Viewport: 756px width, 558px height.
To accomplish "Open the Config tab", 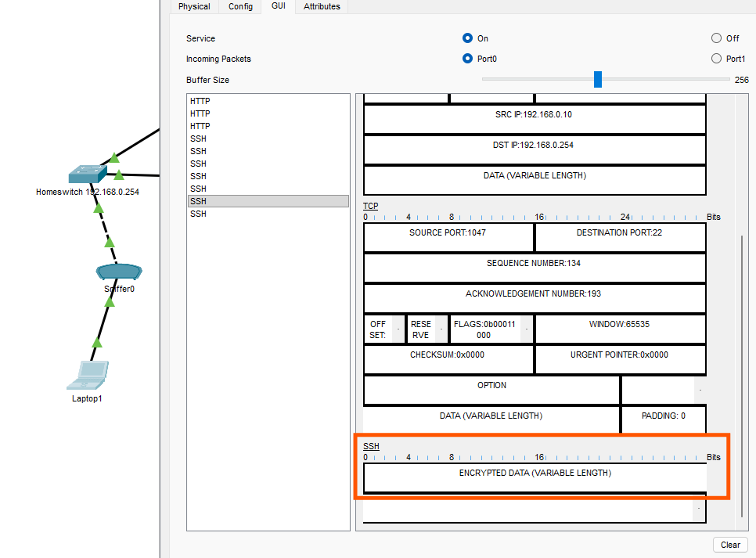I will [x=240, y=6].
